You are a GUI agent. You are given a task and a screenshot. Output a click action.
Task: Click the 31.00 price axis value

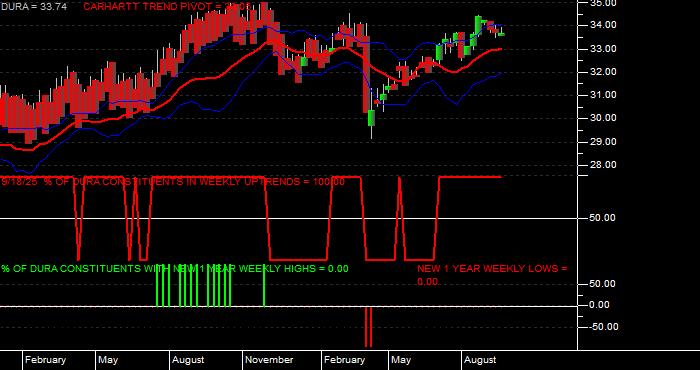[x=604, y=95]
